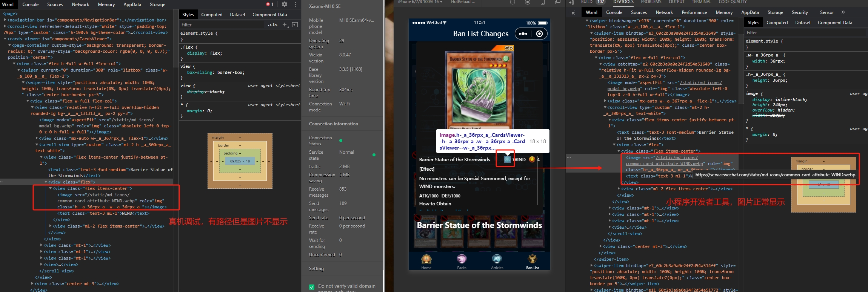The width and height of the screenshot is (868, 292).
Task: Click the stop icon above the simulator
Action: click(x=528, y=2)
